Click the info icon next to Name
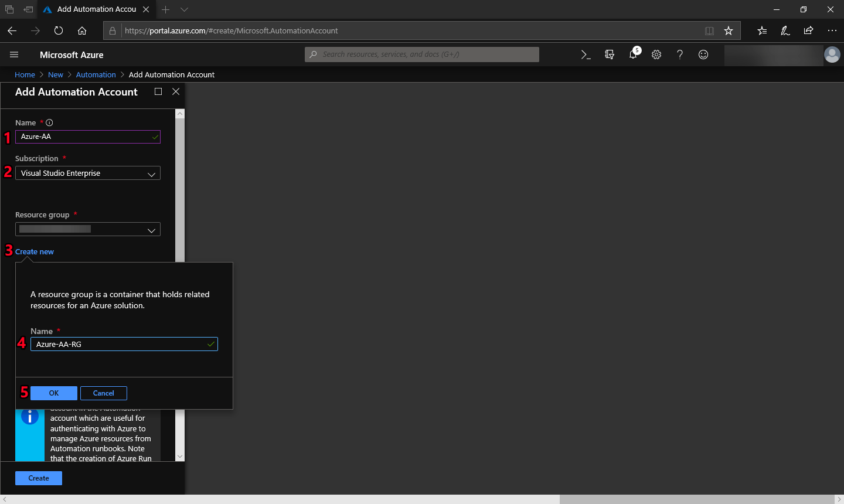 click(x=49, y=122)
